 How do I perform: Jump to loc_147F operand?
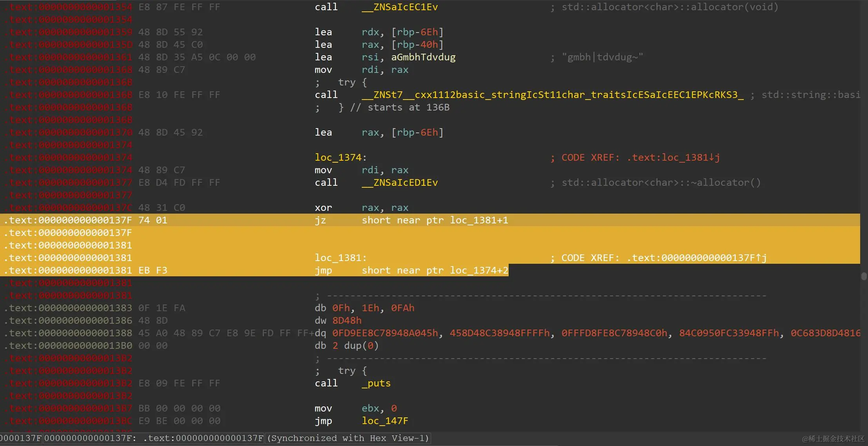click(x=384, y=421)
